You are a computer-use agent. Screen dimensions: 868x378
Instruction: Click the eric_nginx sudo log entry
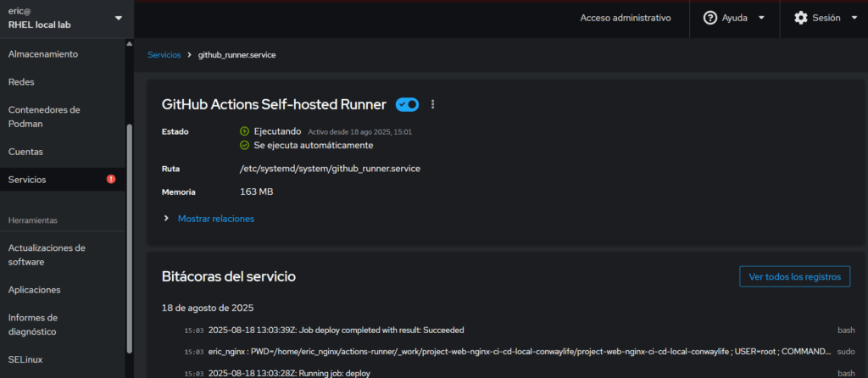click(x=520, y=352)
